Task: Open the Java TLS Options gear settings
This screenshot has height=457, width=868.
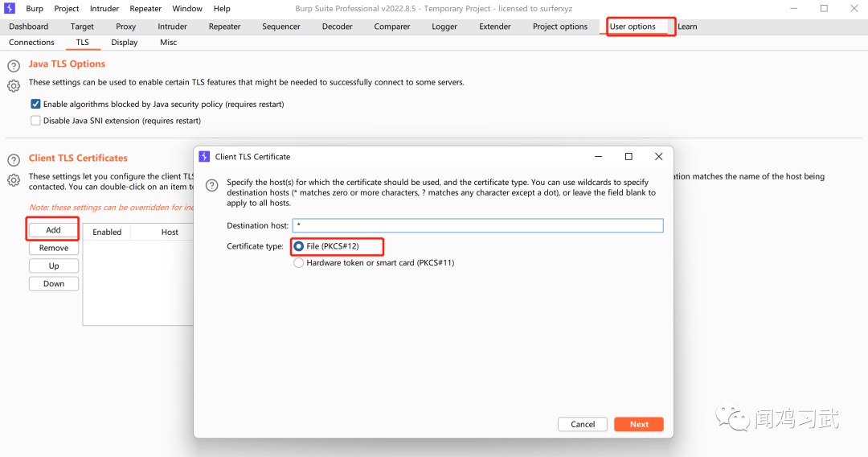Action: click(x=14, y=85)
